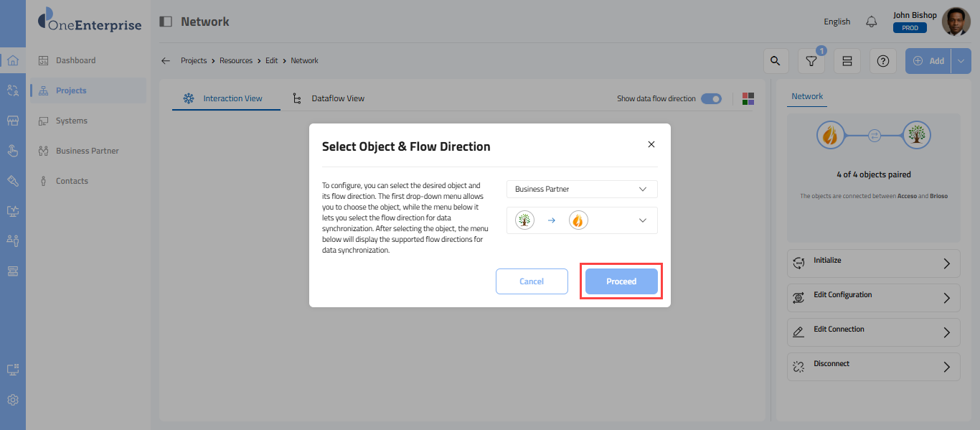Open the flow direction dropdown
This screenshot has height=430, width=980.
pyautogui.click(x=582, y=220)
